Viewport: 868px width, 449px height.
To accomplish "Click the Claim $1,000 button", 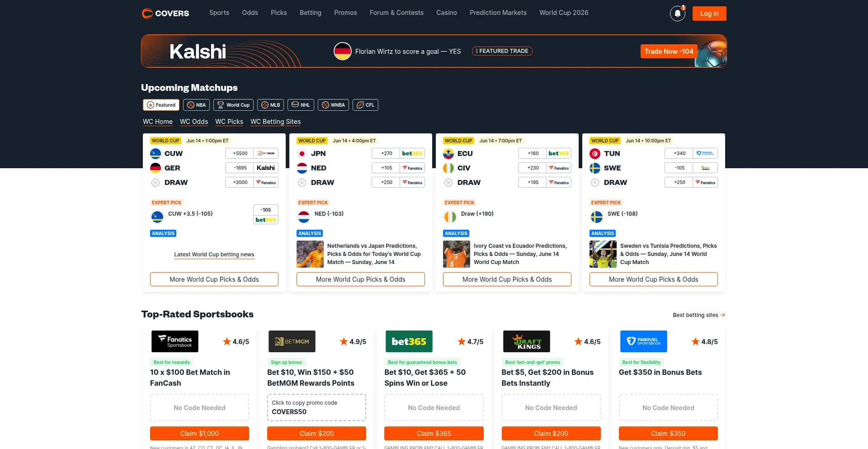I will point(199,433).
